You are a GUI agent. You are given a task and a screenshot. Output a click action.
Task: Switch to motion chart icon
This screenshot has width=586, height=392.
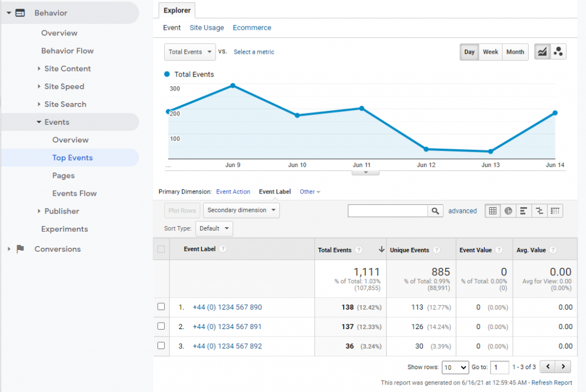(x=558, y=52)
